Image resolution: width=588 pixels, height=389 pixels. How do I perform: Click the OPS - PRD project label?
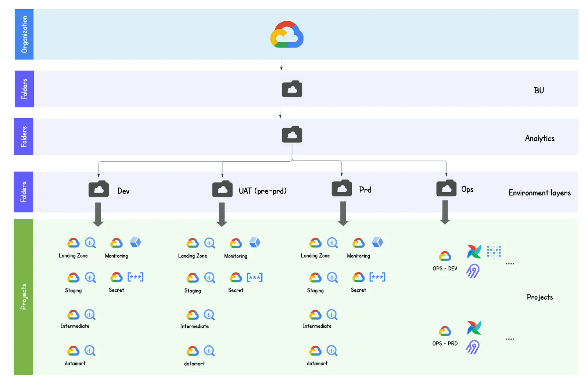click(445, 343)
